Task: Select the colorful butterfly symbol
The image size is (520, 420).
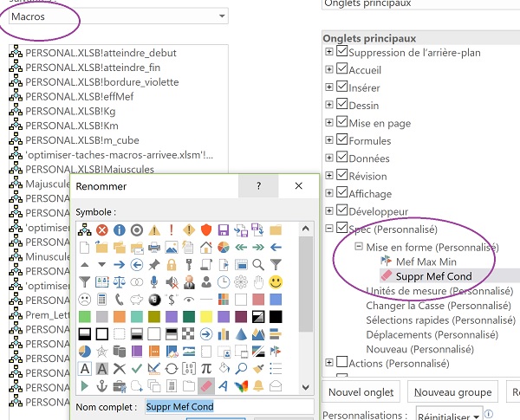Action: point(241,386)
